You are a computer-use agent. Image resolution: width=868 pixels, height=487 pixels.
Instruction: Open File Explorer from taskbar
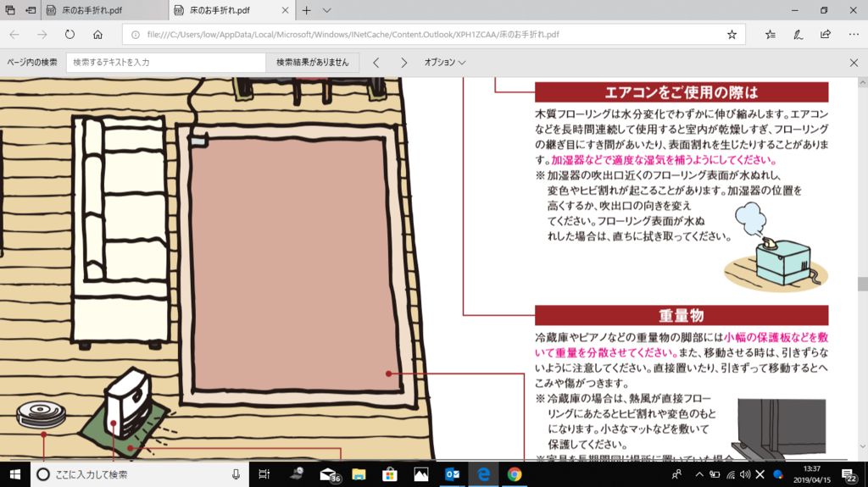(x=359, y=474)
